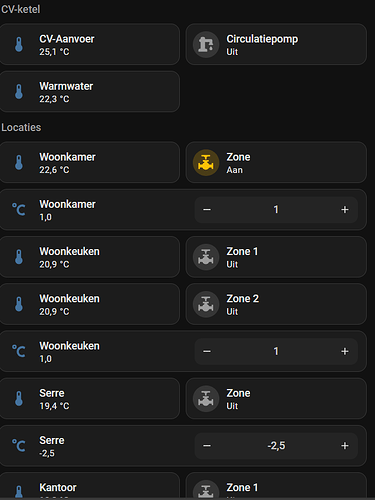
Task: Toggle the Zone 2 valve icon
Action: 206,304
